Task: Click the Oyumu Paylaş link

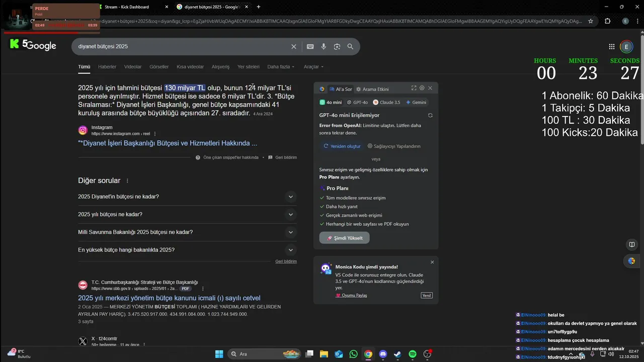Action: pyautogui.click(x=351, y=296)
